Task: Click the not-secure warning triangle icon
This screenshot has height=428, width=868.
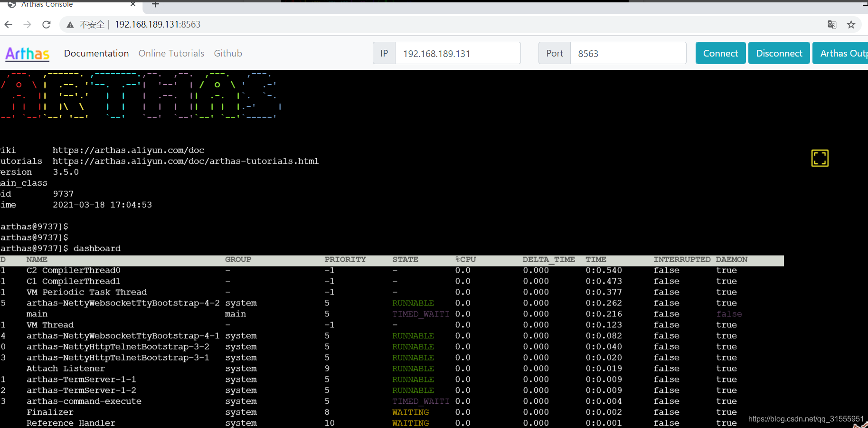Action: coord(70,25)
